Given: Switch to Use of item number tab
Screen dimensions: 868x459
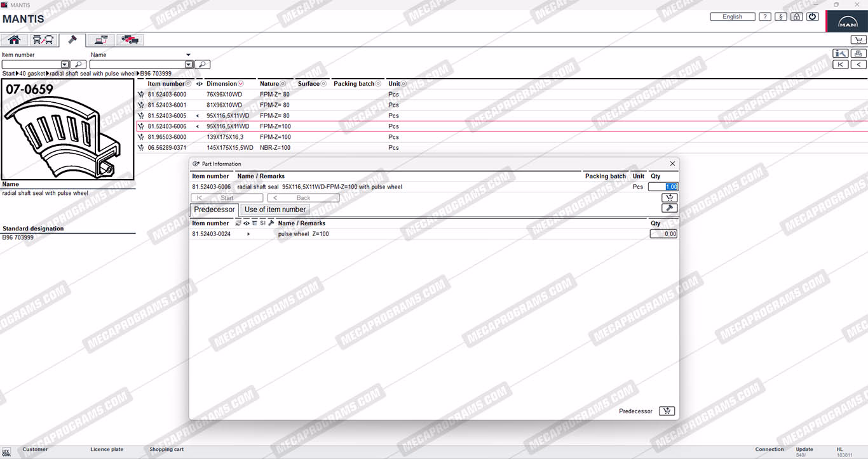Looking at the screenshot, I should [x=275, y=210].
